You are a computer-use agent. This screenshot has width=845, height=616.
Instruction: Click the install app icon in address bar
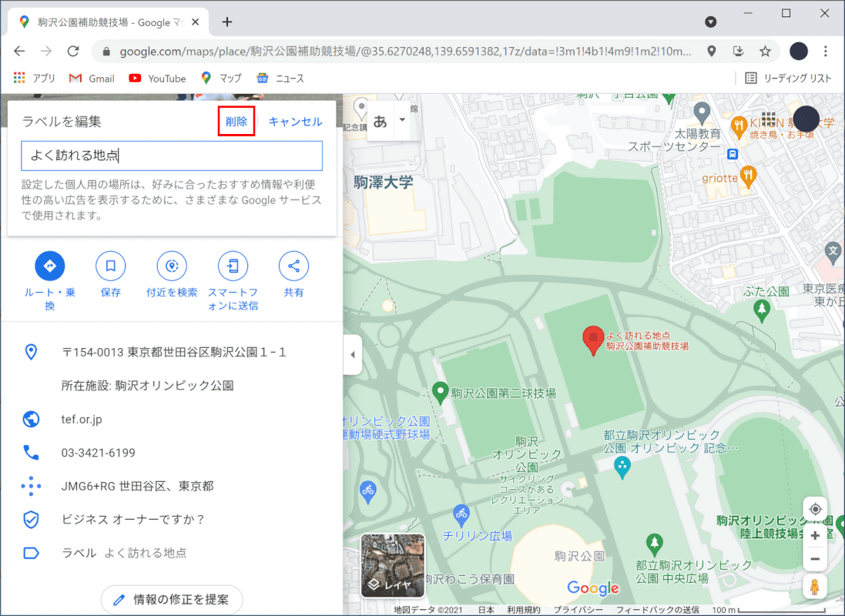click(x=738, y=51)
